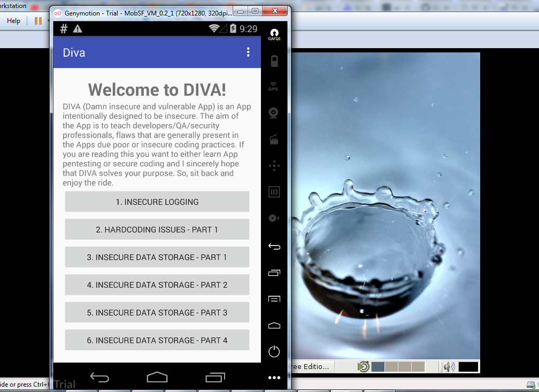Click the back arrow in Genymotion sidebar
Screen dimensions: 539x392
(274, 246)
